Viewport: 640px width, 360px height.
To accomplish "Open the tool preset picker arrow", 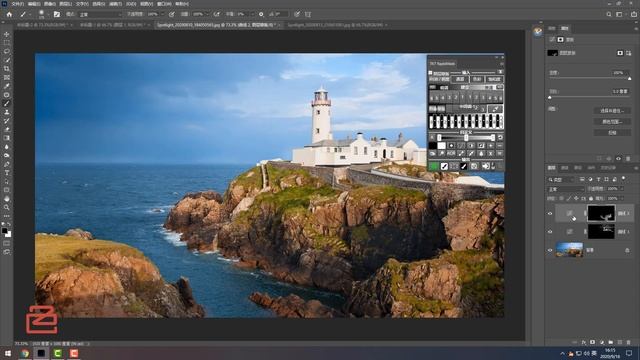I will coord(30,14).
